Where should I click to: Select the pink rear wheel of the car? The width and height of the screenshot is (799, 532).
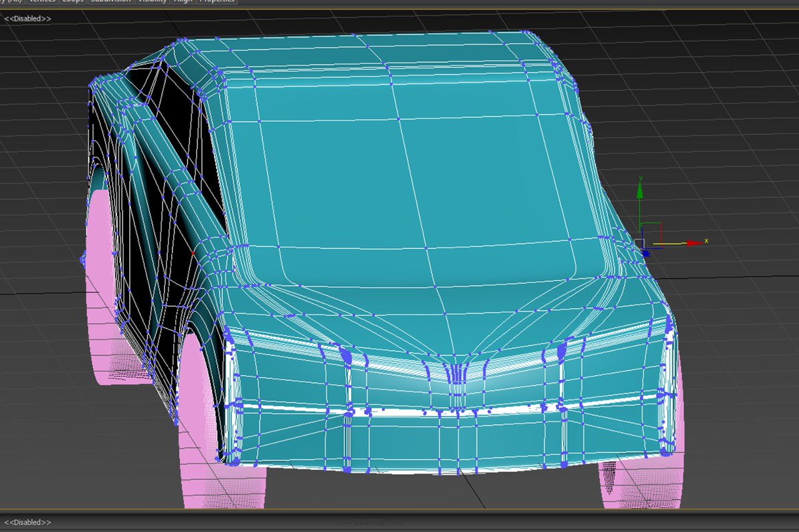101,286
